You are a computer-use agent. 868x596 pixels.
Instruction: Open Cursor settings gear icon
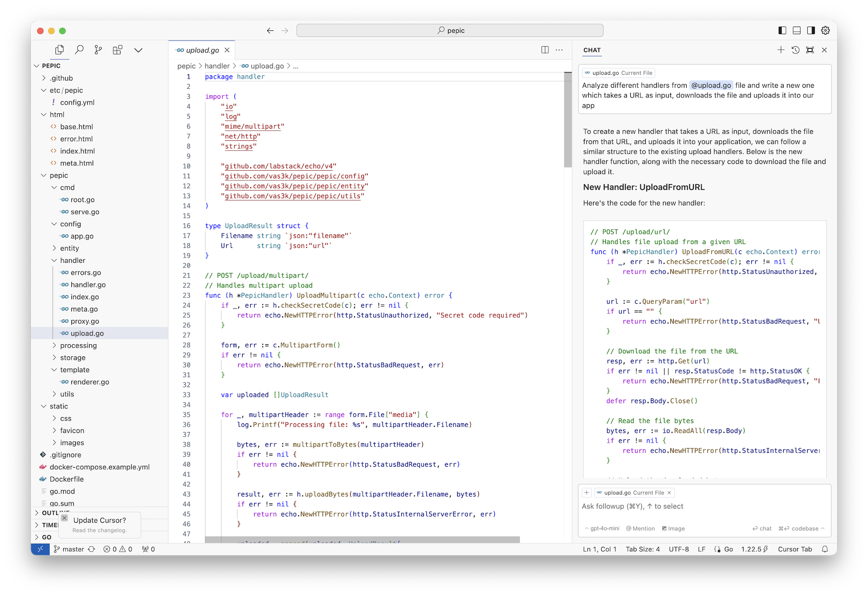tap(826, 30)
